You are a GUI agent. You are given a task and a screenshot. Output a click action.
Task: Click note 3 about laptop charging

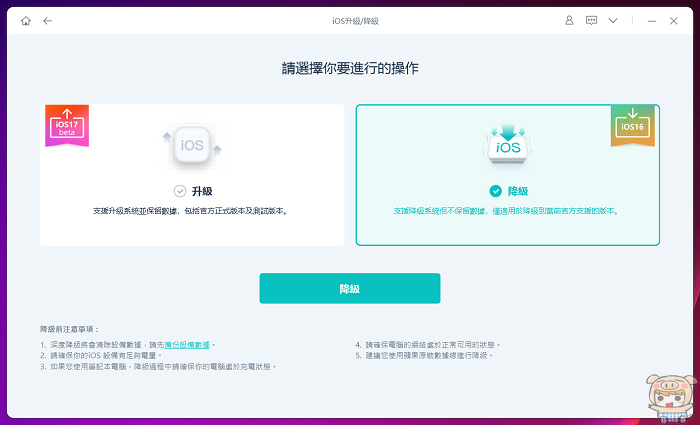(158, 367)
